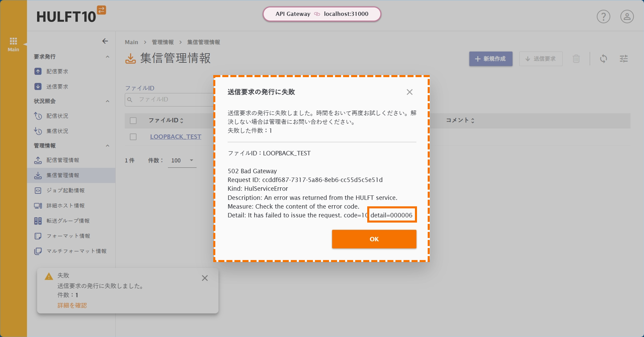Open the 件数 100 page size dropdown
The width and height of the screenshot is (644, 337).
click(x=182, y=160)
